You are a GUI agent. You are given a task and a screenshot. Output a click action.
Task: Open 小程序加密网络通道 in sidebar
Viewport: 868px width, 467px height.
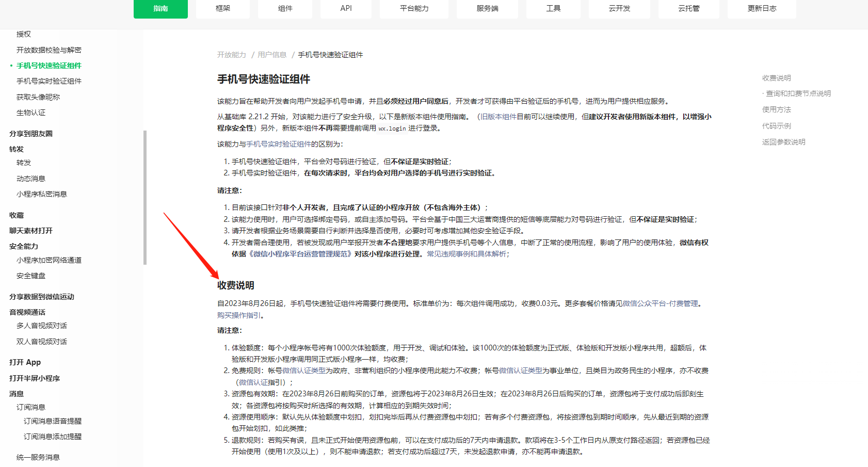point(49,260)
